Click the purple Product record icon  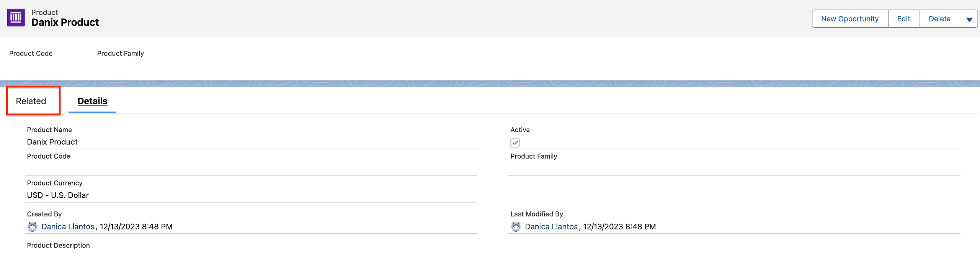pos(16,18)
